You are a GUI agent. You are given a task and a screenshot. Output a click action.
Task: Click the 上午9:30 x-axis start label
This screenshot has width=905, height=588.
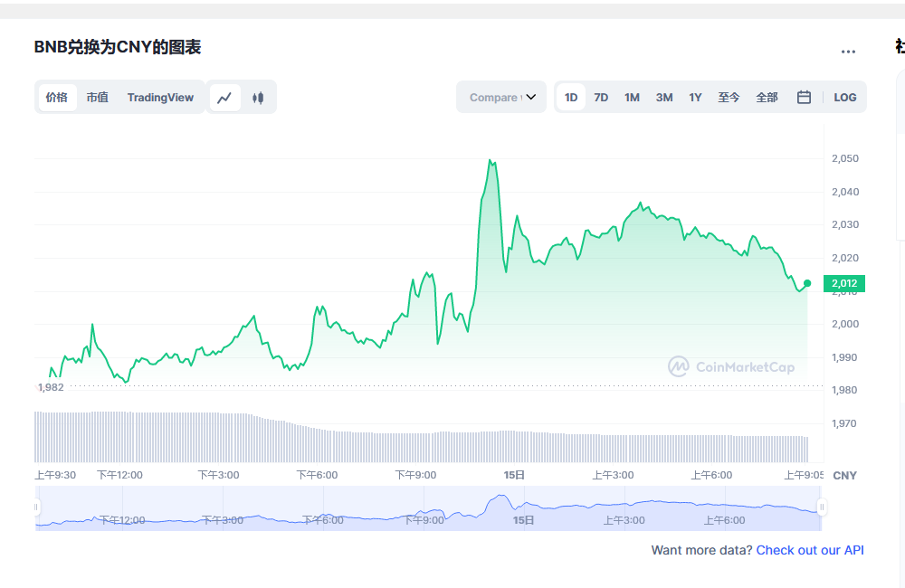55,475
